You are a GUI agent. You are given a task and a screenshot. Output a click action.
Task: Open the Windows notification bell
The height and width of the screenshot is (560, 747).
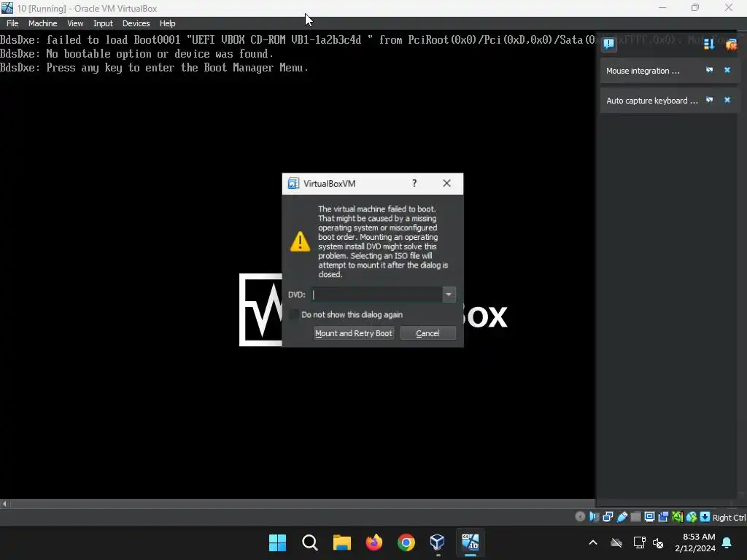(727, 542)
